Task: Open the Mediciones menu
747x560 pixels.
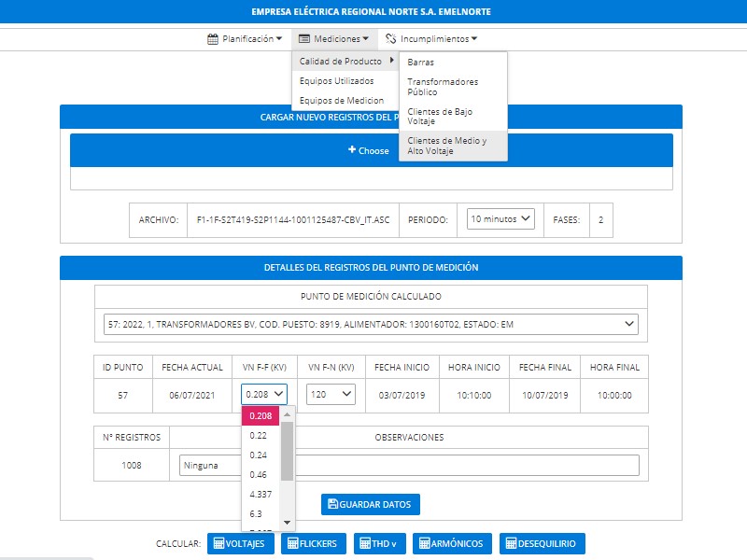Action: [x=334, y=39]
